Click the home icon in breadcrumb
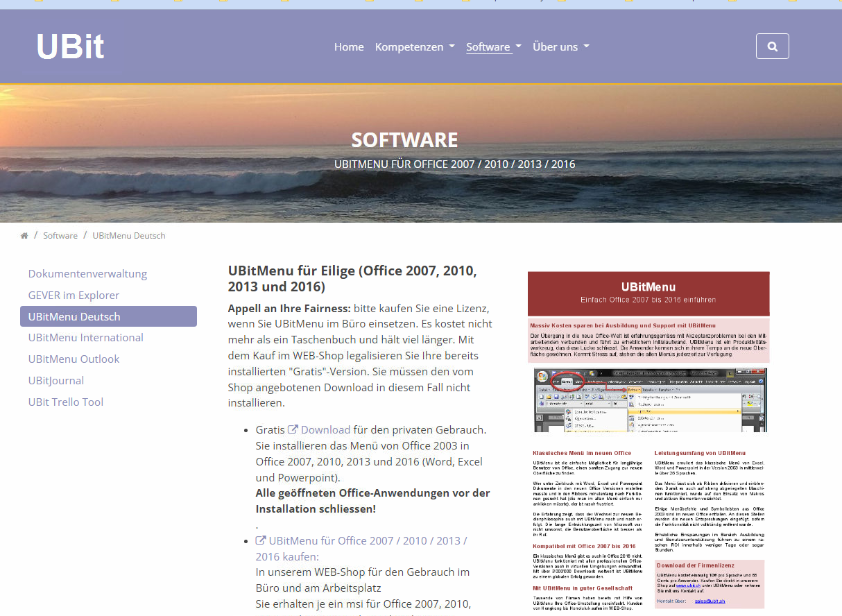The width and height of the screenshot is (842, 616). [24, 236]
